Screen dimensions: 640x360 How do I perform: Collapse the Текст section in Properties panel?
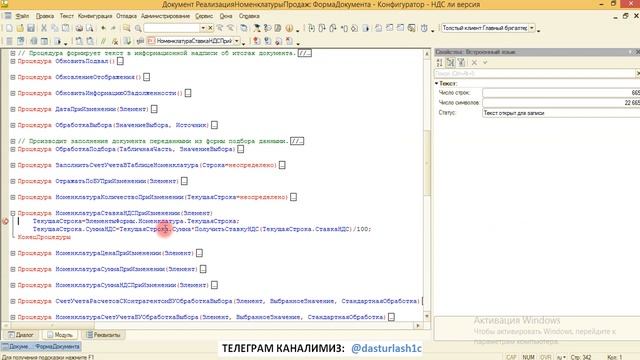[x=436, y=83]
